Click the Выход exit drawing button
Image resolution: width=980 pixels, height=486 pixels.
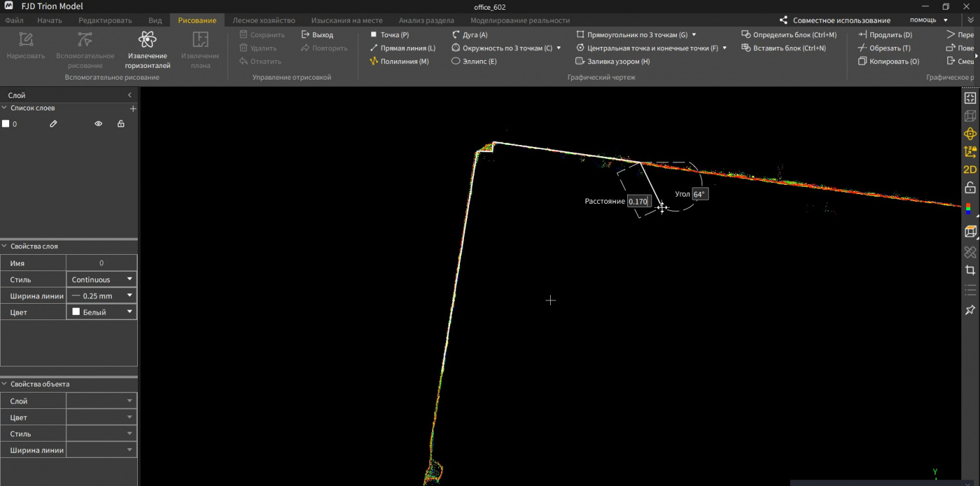pyautogui.click(x=318, y=35)
